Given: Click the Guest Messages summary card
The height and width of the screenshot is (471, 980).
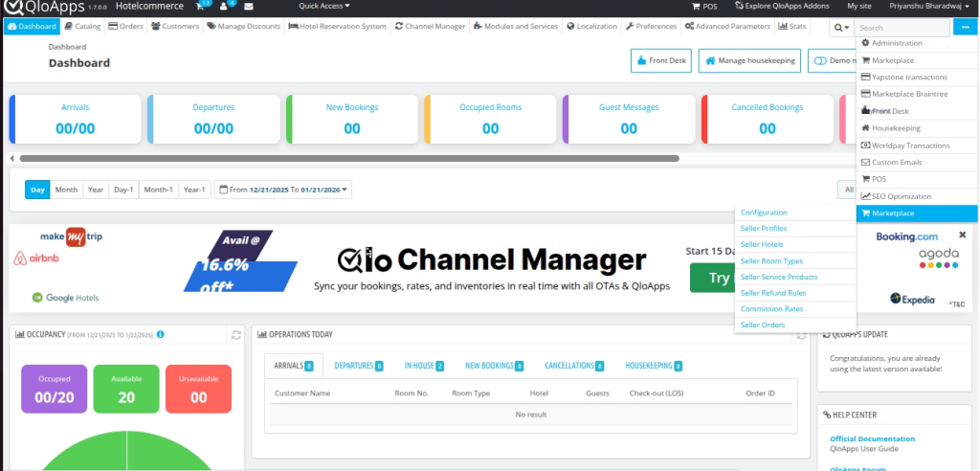Looking at the screenshot, I should tap(628, 120).
